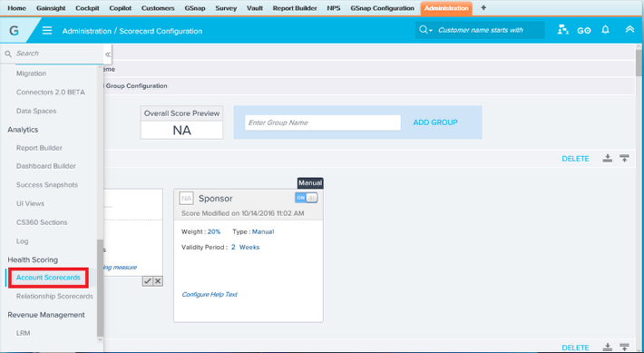Viewport: 644px width, 353px height.
Task: Open UI Views in the sidebar
Action: pos(30,203)
